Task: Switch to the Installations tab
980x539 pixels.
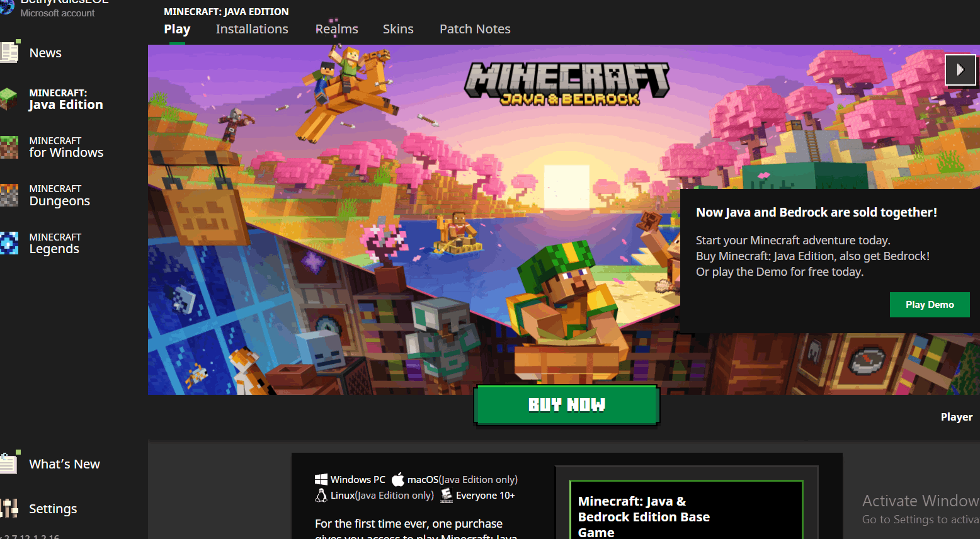Action: [252, 29]
